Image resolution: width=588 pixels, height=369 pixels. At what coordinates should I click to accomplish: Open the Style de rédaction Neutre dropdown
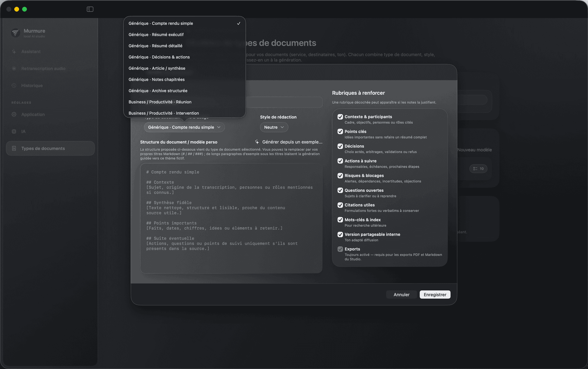pyautogui.click(x=274, y=127)
